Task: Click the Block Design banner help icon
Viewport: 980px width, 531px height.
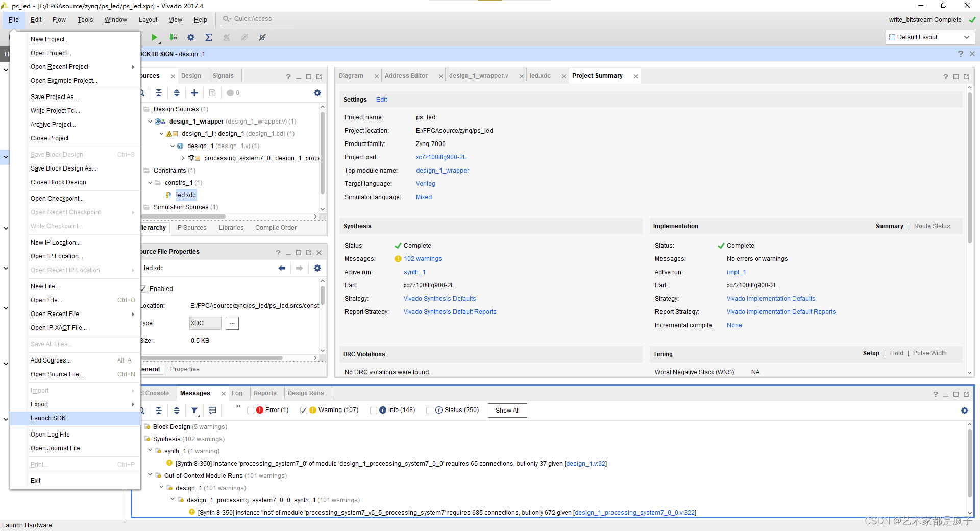Action: click(x=961, y=54)
